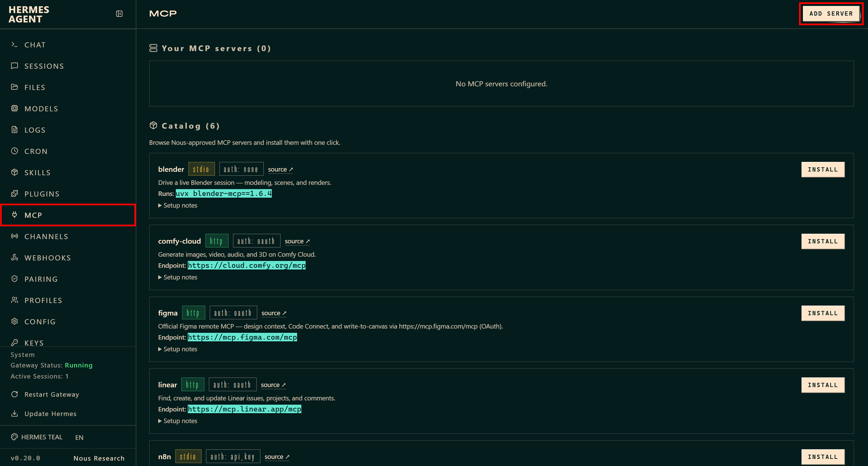The image size is (868, 466).
Task: Install the comfy-cloud MCP server
Action: (823, 241)
